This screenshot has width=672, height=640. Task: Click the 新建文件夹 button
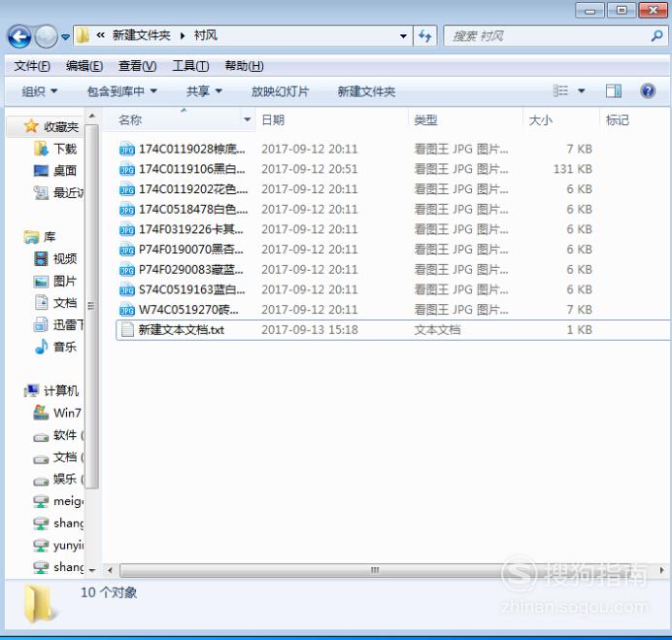366,91
